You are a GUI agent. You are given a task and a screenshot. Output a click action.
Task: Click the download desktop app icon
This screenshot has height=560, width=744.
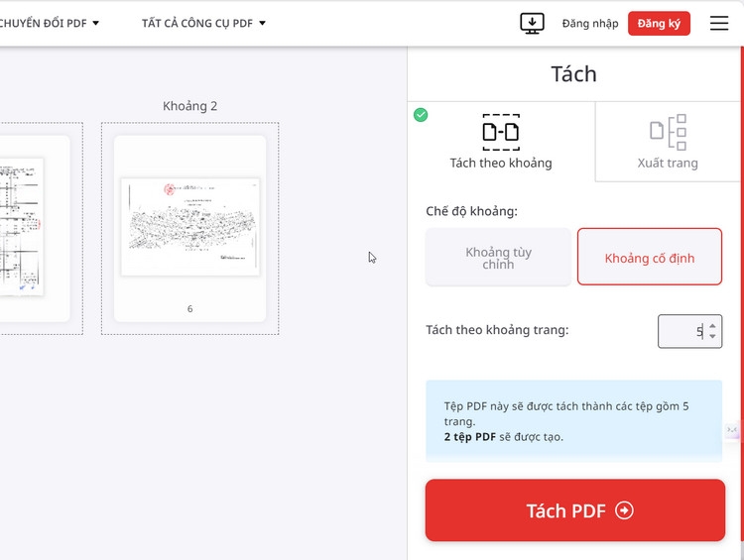pyautogui.click(x=532, y=23)
